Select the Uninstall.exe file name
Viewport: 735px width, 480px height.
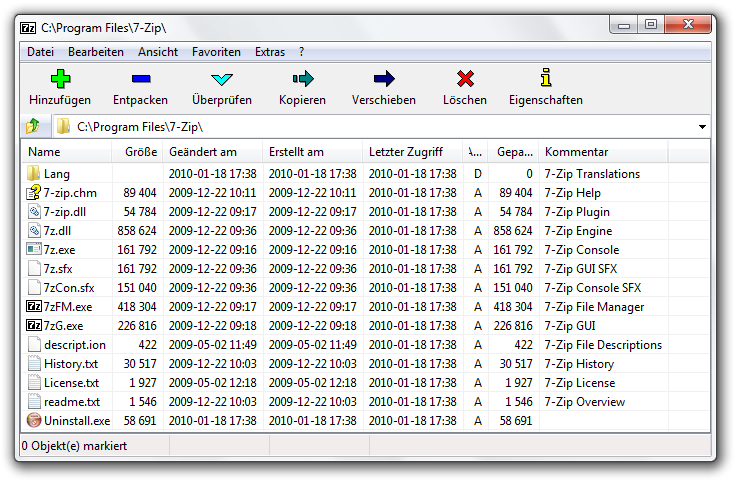77,420
